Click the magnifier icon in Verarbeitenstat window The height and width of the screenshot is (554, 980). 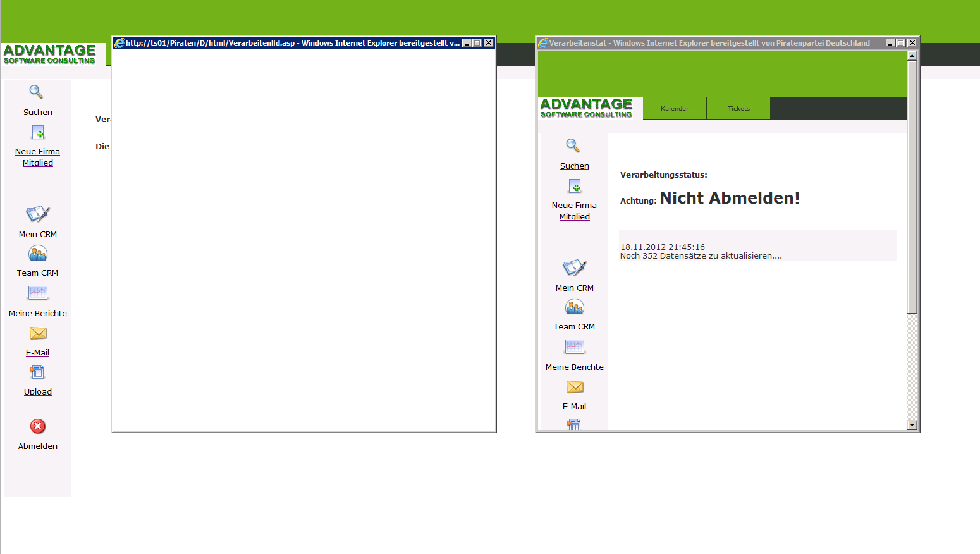(573, 146)
